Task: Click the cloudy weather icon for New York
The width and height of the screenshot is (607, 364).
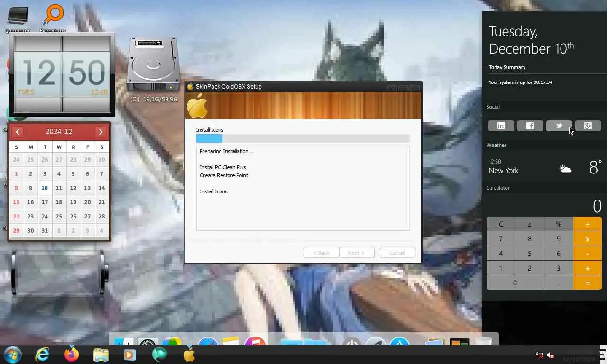Action: pyautogui.click(x=565, y=169)
